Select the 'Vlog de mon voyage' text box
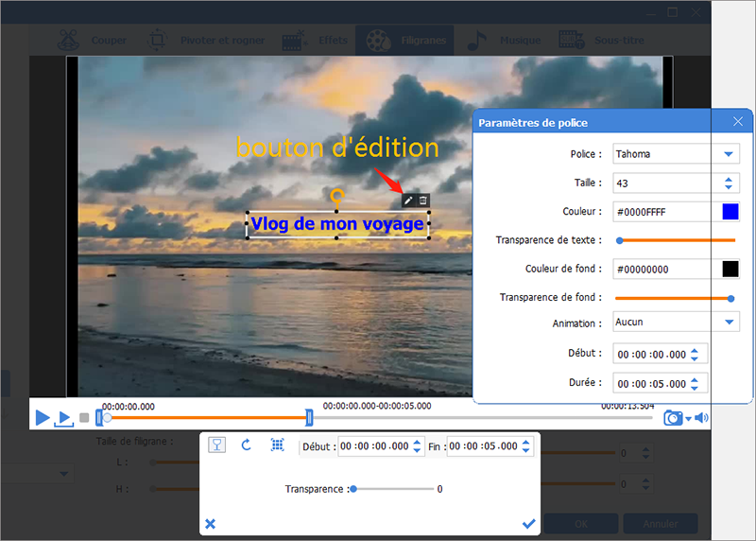 click(337, 224)
